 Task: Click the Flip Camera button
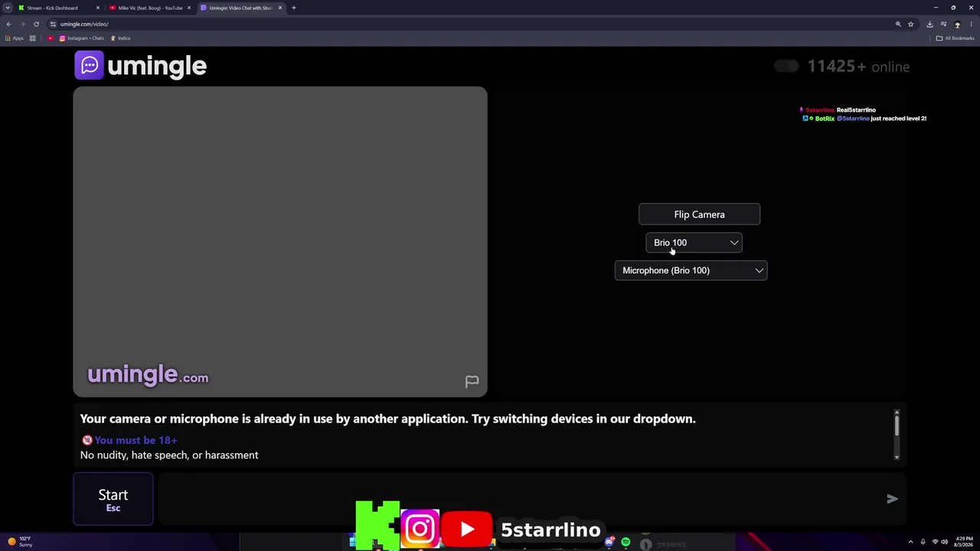tap(699, 214)
